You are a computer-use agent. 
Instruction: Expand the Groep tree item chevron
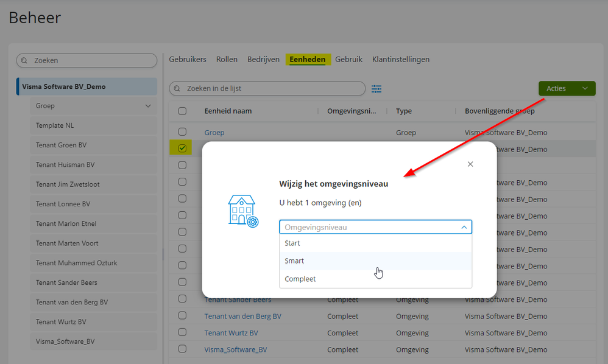(147, 106)
